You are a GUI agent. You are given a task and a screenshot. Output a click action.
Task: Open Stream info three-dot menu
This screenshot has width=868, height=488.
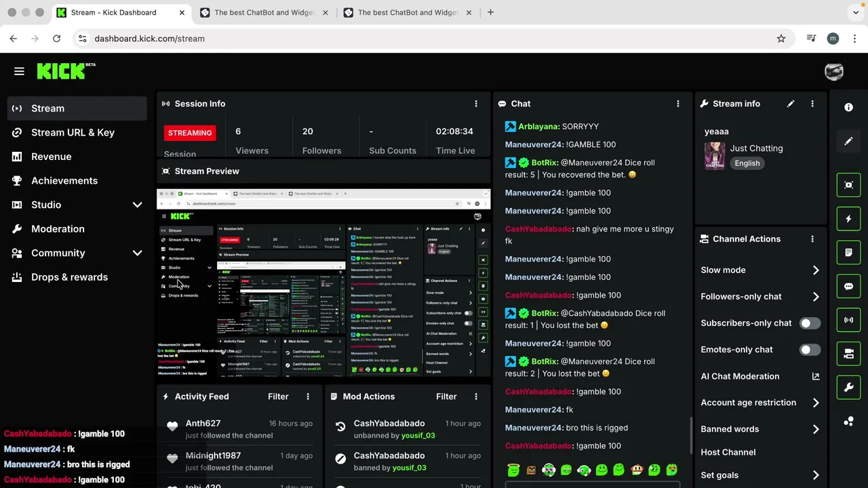pos(812,104)
